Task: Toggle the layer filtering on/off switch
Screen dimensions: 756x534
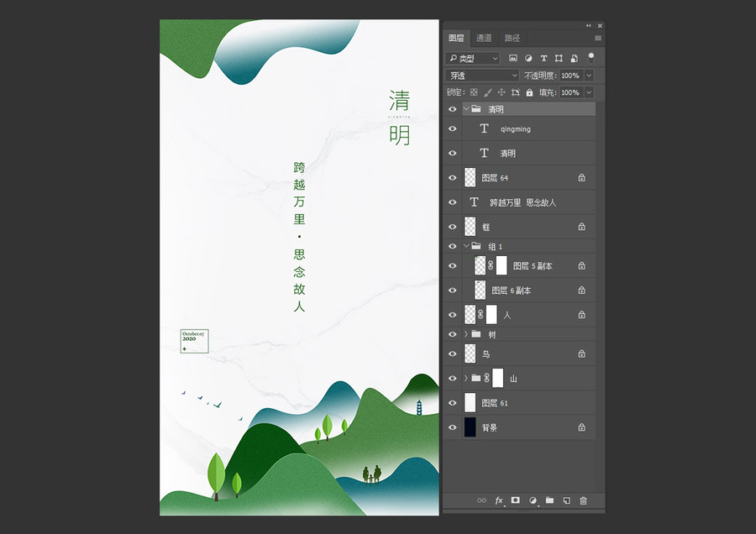Action: (591, 58)
